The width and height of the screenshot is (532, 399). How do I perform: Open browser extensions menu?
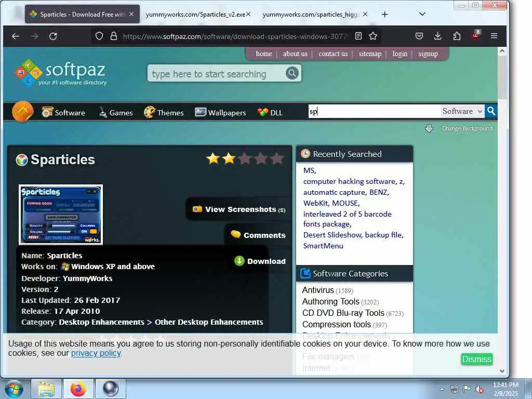click(x=457, y=36)
